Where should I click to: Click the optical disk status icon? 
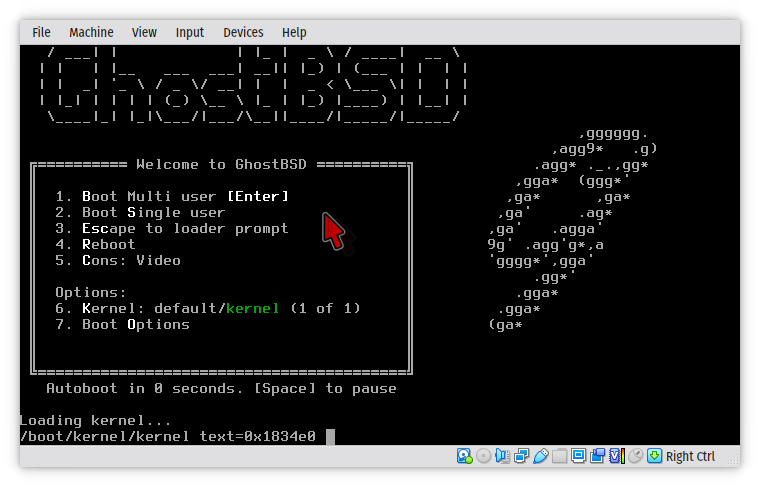coord(483,456)
